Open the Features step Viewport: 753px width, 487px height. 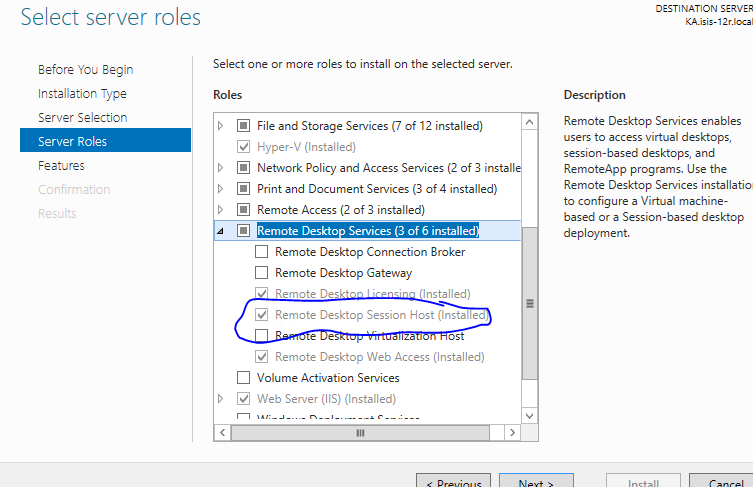(x=61, y=166)
